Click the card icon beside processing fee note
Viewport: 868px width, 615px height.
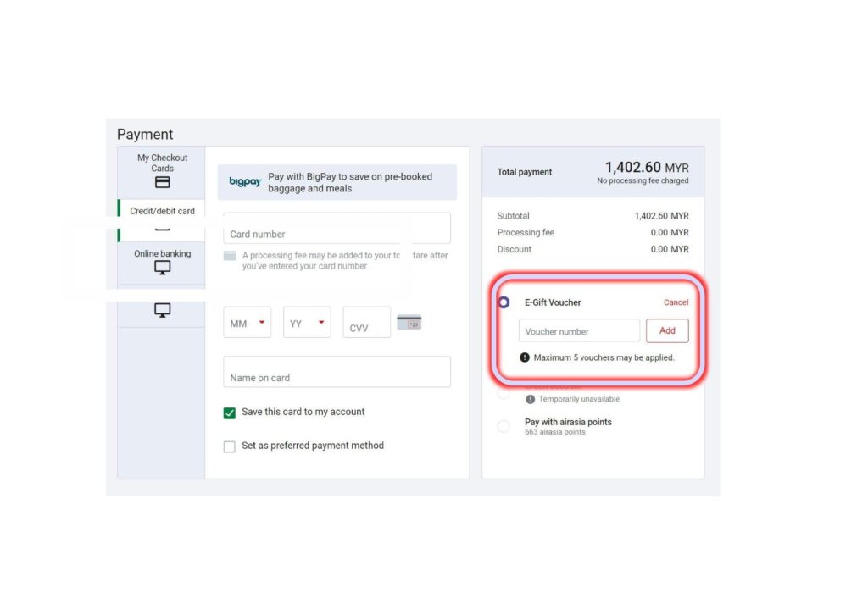point(230,256)
